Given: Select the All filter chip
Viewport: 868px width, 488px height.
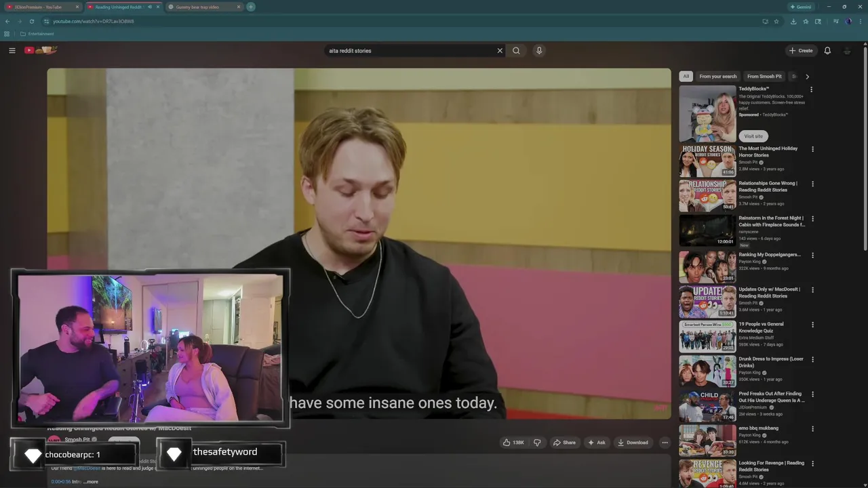Looking at the screenshot, I should pyautogui.click(x=686, y=77).
